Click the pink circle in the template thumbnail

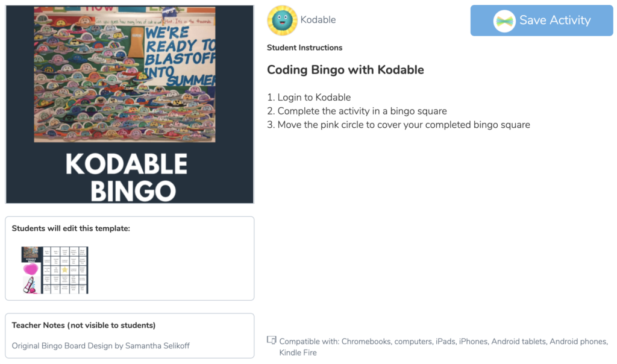(30, 268)
